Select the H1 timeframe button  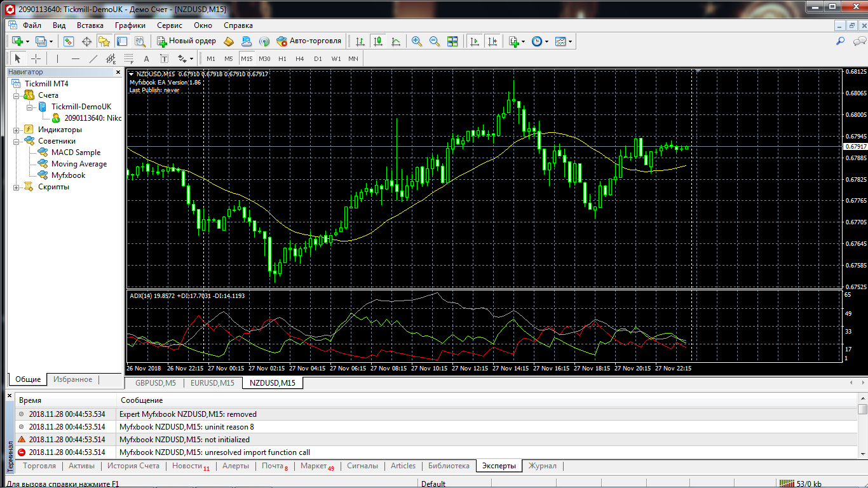(x=282, y=58)
